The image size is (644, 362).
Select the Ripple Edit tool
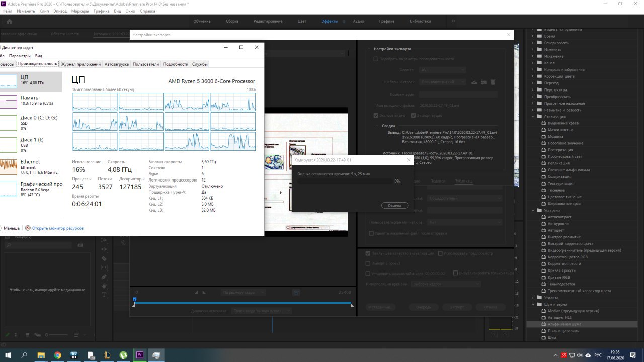click(104, 249)
